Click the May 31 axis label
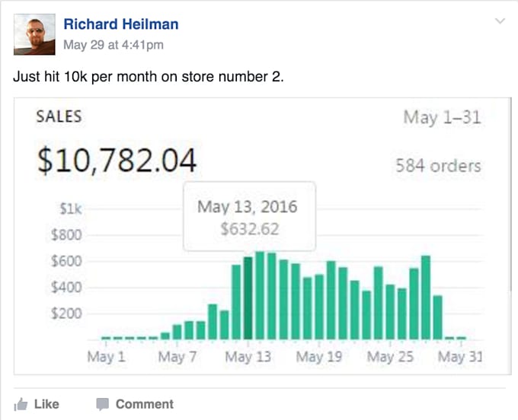518x420 pixels. click(x=460, y=357)
